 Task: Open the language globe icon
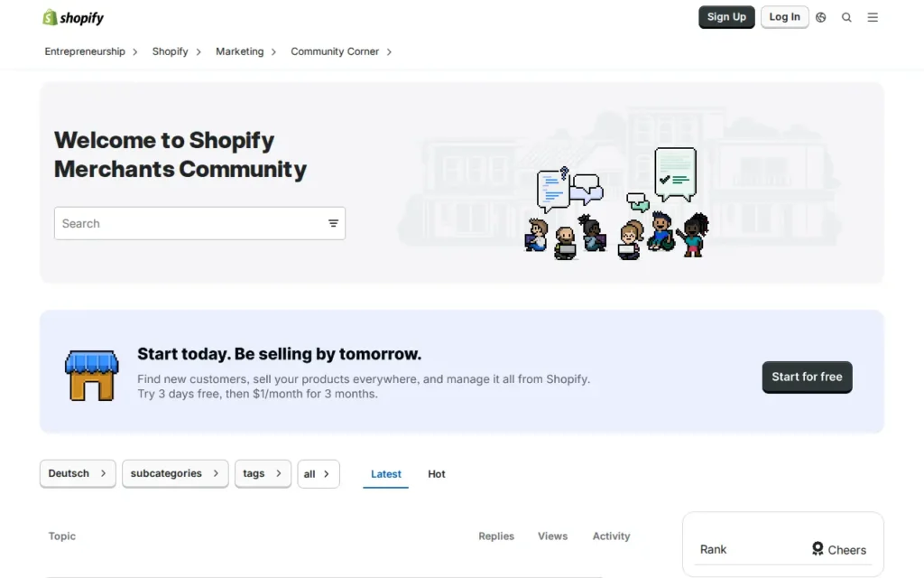coord(820,18)
